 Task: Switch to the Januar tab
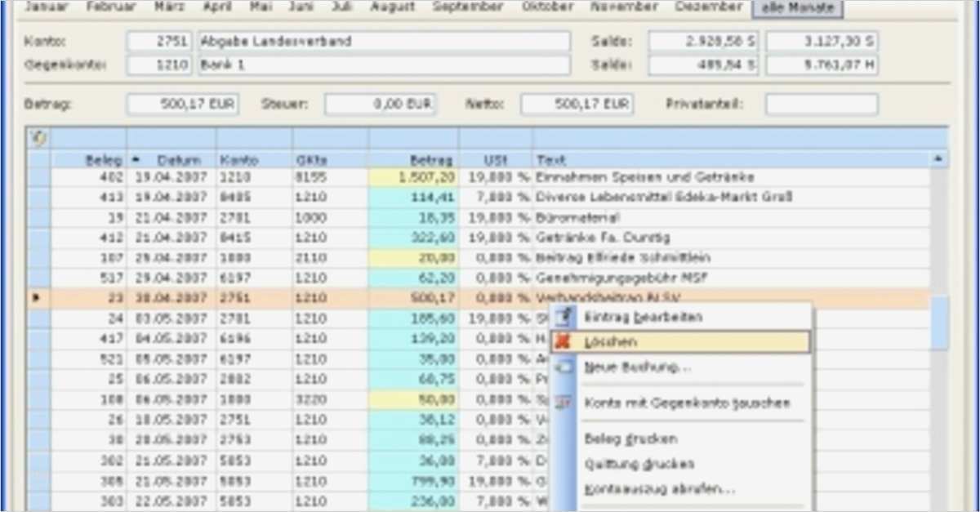[x=46, y=7]
